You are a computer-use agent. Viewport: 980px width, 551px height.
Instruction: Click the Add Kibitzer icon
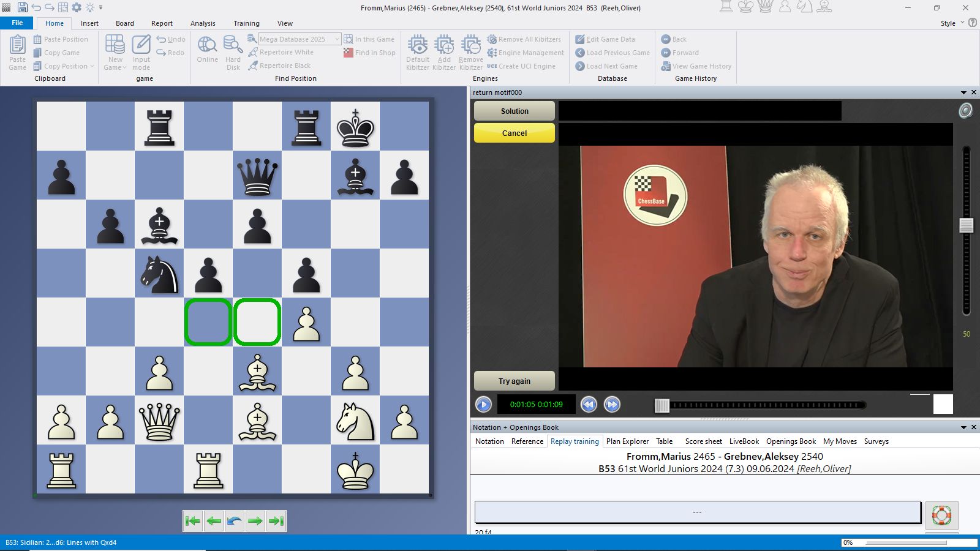[444, 46]
